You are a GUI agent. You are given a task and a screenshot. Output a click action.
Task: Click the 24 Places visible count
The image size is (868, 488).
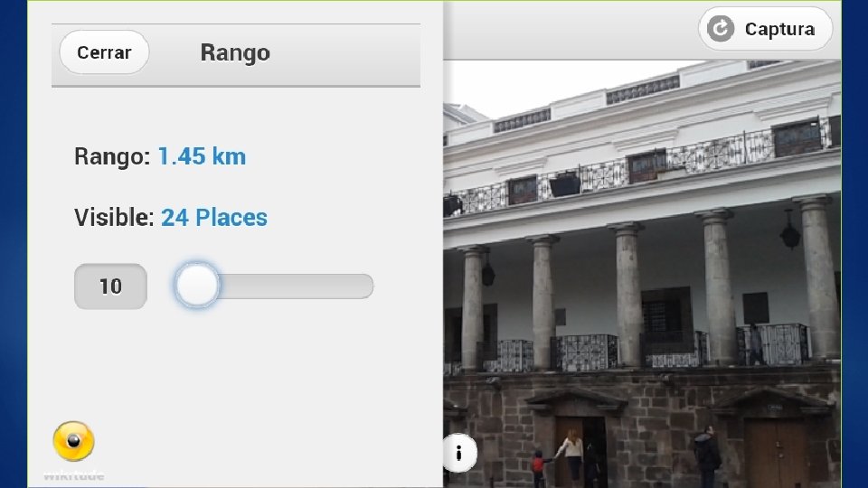tap(214, 218)
